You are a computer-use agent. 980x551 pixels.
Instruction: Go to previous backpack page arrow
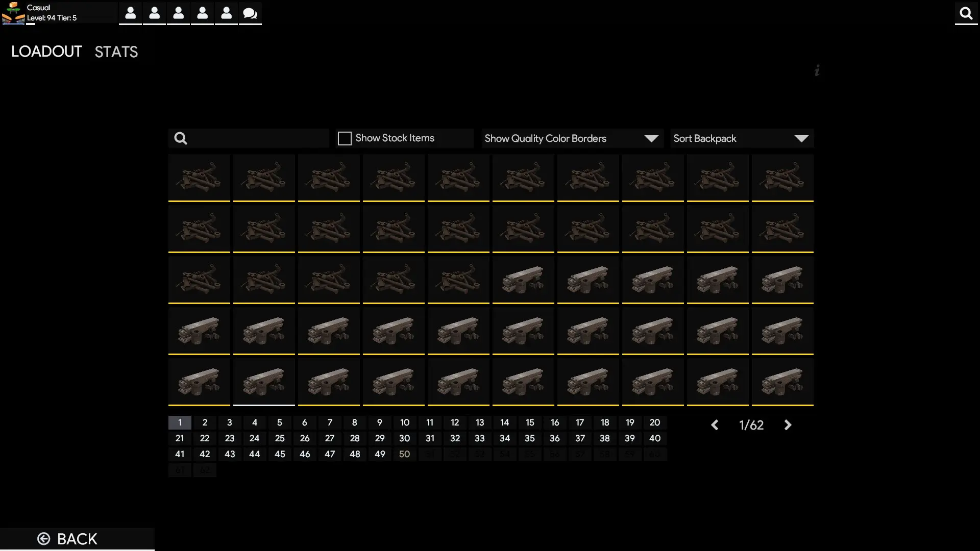click(715, 425)
